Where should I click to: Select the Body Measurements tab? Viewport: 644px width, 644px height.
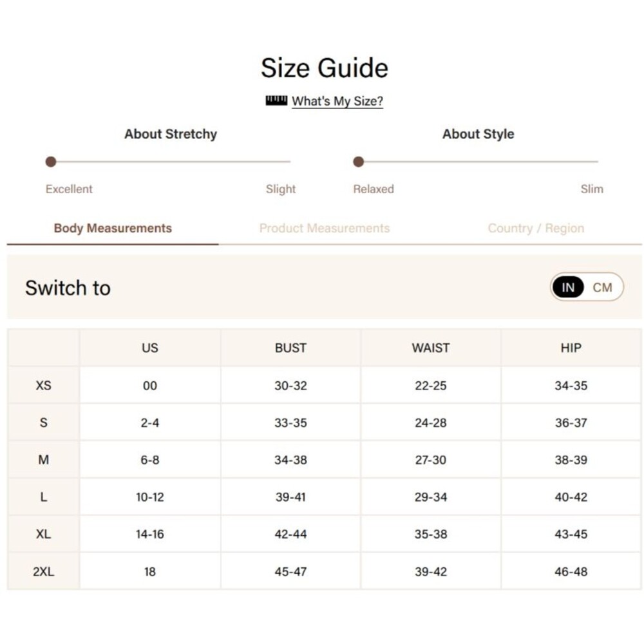click(x=113, y=229)
